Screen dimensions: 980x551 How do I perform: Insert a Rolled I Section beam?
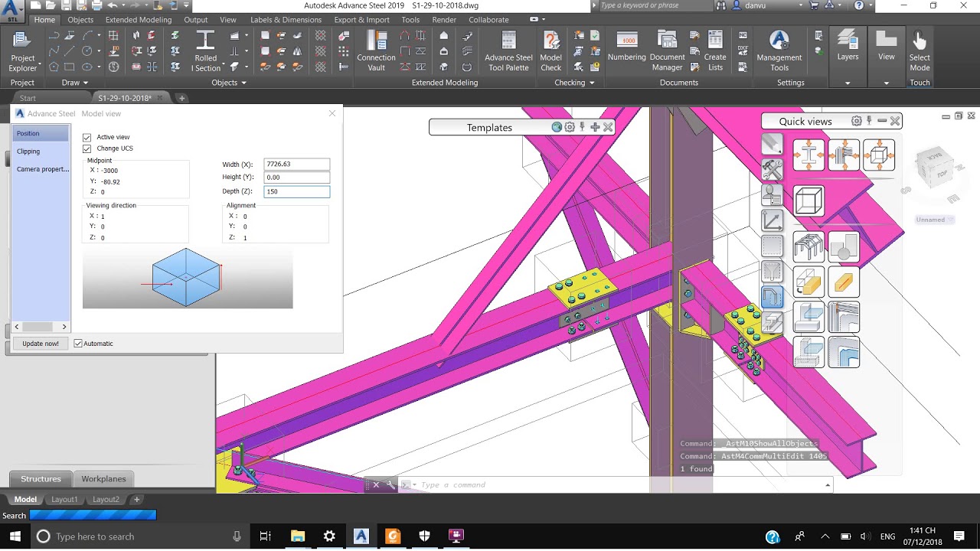click(x=205, y=51)
